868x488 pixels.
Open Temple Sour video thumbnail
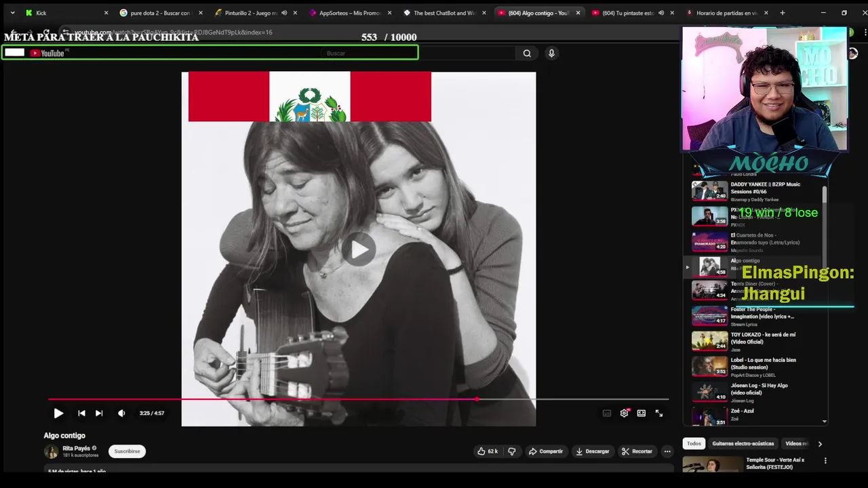pos(713,464)
